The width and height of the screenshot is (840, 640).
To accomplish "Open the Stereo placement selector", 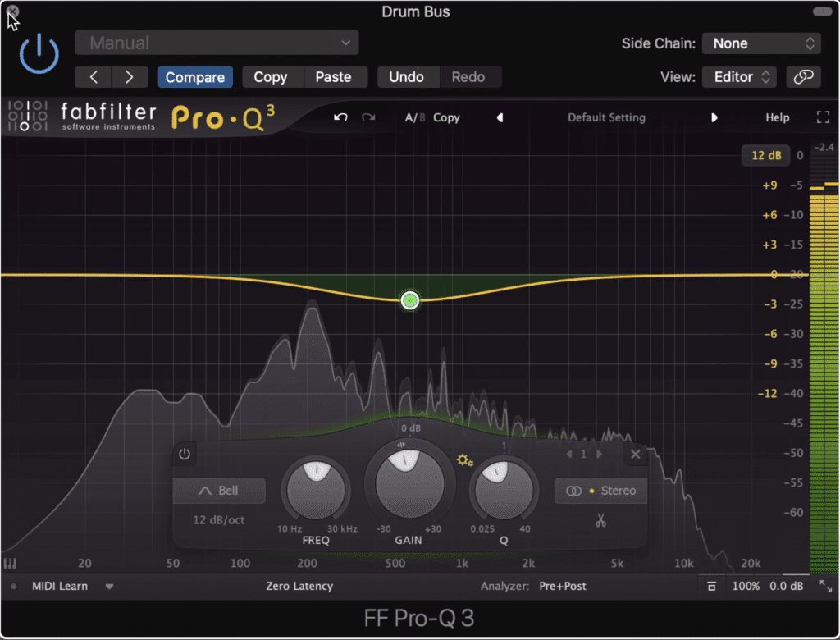I will [x=600, y=491].
